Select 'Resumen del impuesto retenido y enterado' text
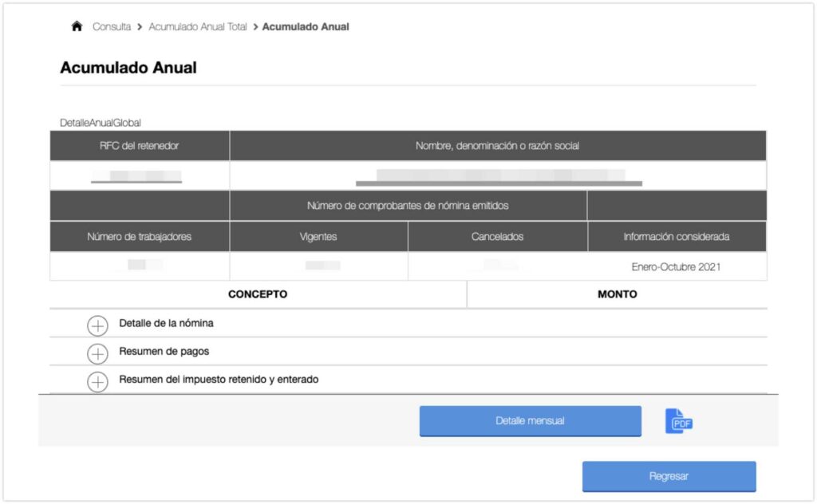The width and height of the screenshot is (817, 504). click(219, 380)
